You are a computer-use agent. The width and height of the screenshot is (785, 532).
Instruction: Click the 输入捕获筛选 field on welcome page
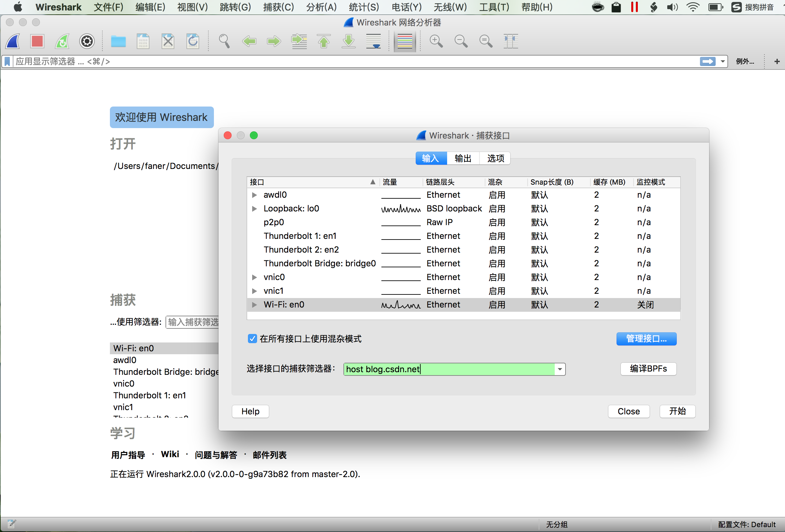pyautogui.click(x=193, y=322)
